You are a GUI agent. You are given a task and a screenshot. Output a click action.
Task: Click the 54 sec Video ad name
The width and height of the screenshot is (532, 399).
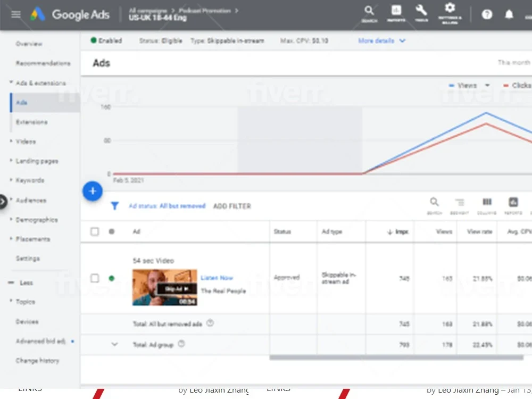click(x=153, y=261)
